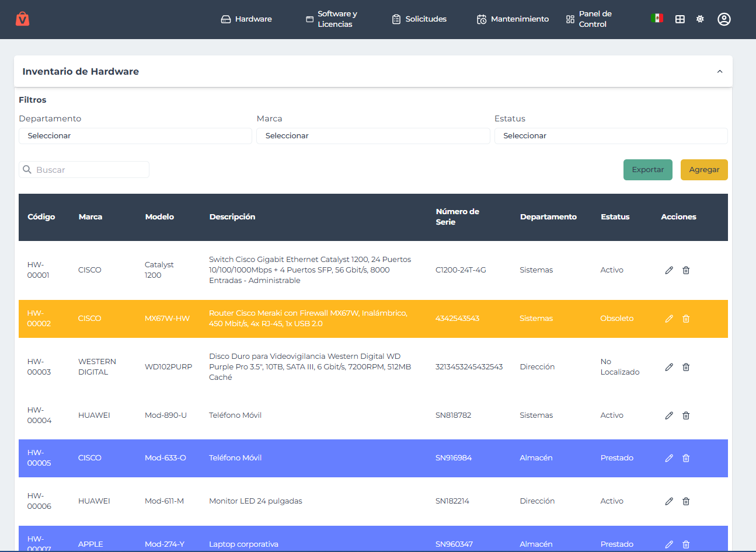The width and height of the screenshot is (756, 552).
Task: Click the red shopping bag logo
Action: click(x=22, y=19)
